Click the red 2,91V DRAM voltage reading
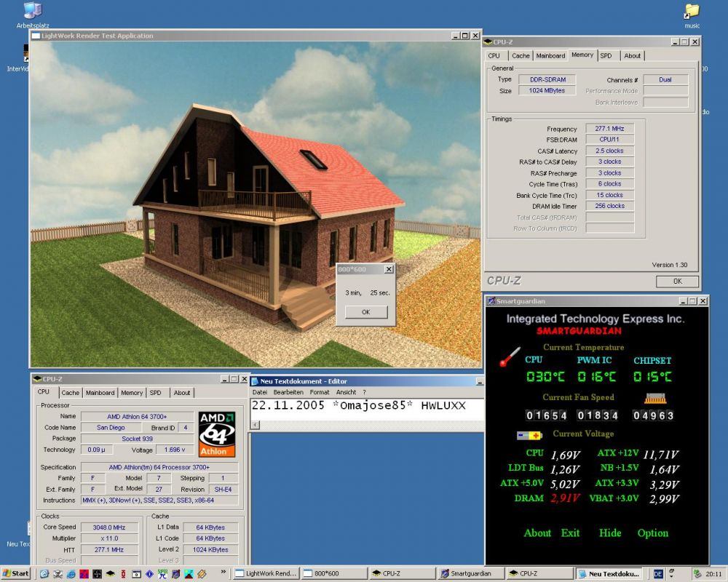Viewport: 728px width, 582px height. pyautogui.click(x=566, y=498)
